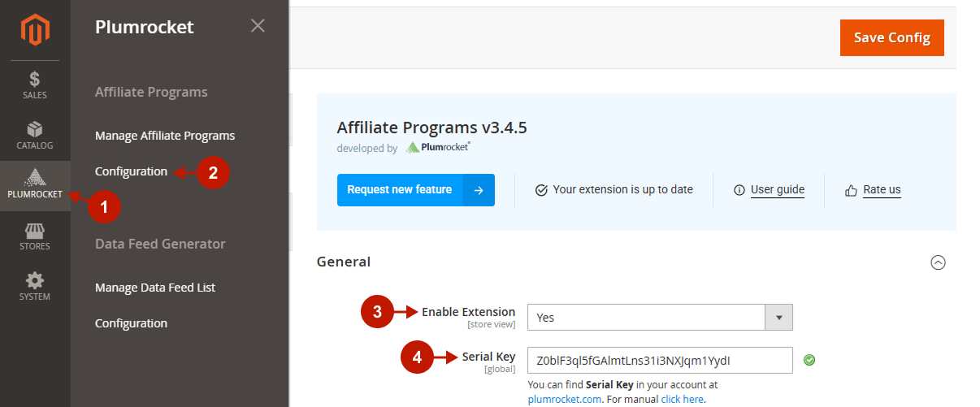Click the Serial Key input field
The width and height of the screenshot is (980, 407).
(660, 360)
